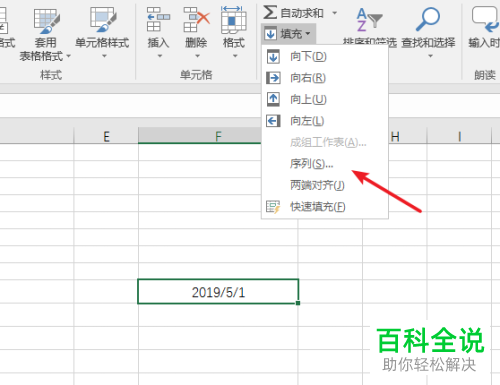Click the 排序和筛选 sort filter icon
This screenshot has height=385, width=500.
pos(369,20)
